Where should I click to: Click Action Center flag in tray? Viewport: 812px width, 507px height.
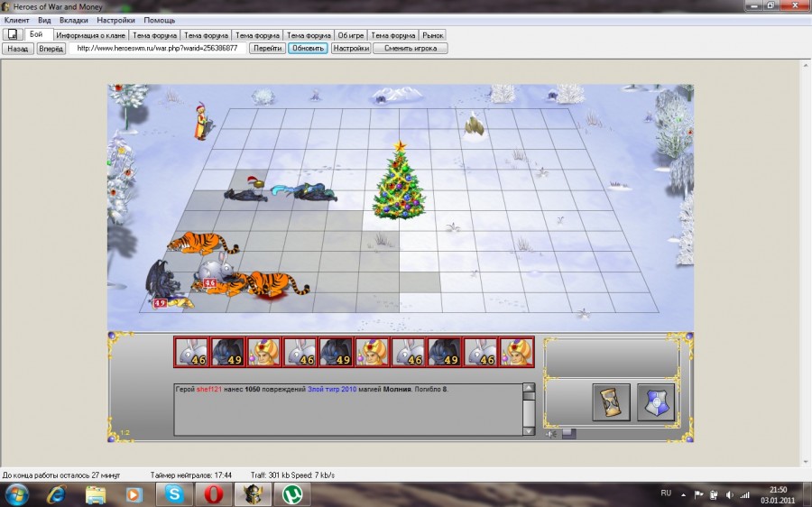(x=698, y=495)
